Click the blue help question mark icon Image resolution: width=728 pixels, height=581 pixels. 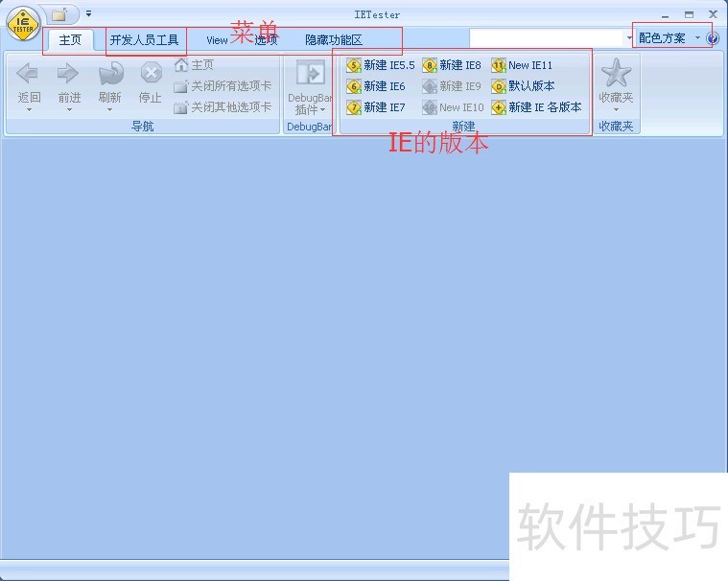[713, 38]
